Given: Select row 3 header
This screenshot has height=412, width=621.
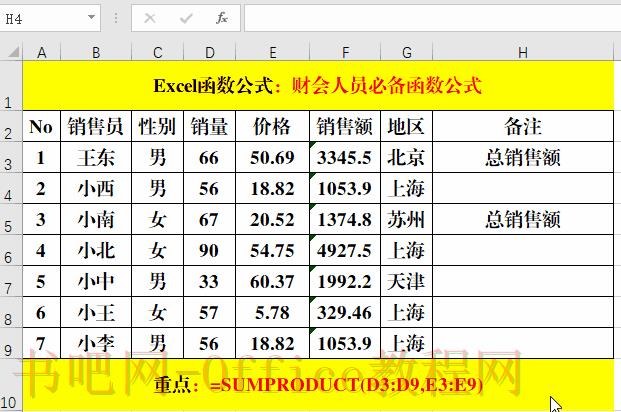Looking at the screenshot, I should 11,157.
